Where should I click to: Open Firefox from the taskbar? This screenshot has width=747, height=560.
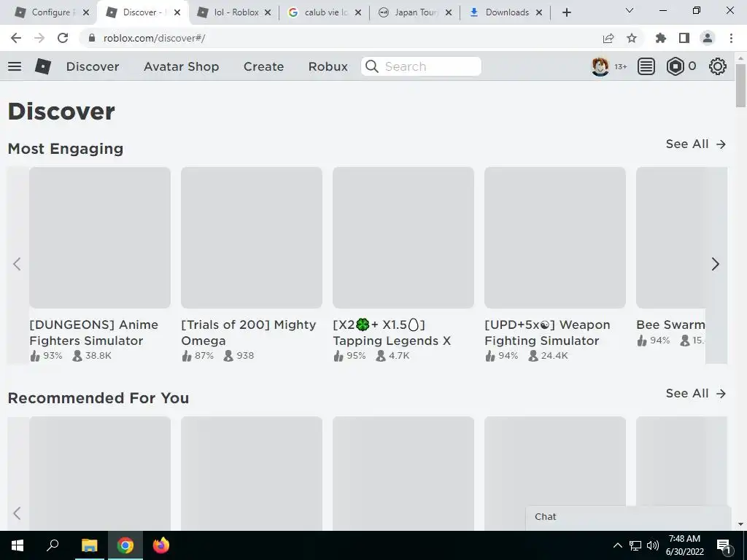click(x=161, y=545)
